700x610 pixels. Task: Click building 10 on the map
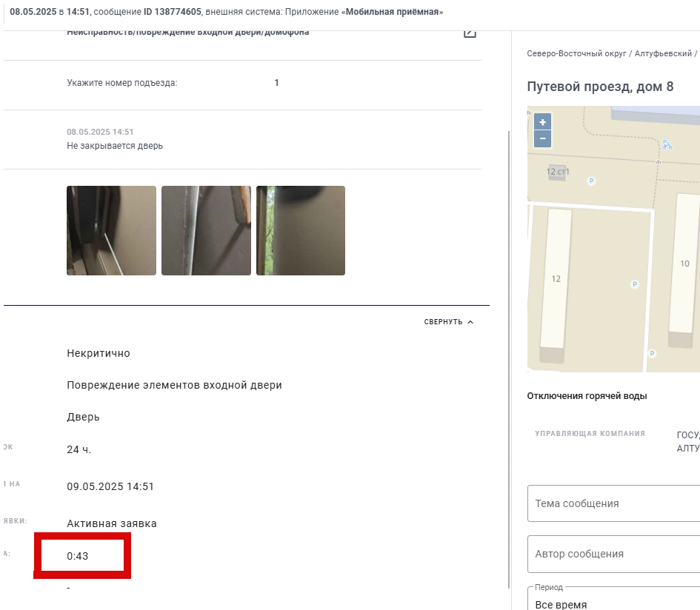tap(684, 264)
